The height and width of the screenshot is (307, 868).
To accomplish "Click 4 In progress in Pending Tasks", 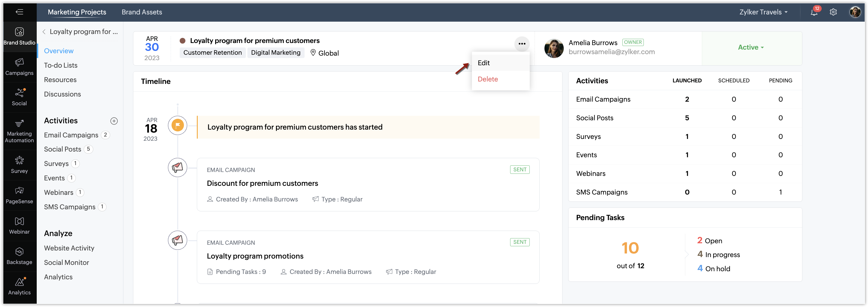I will (x=718, y=255).
